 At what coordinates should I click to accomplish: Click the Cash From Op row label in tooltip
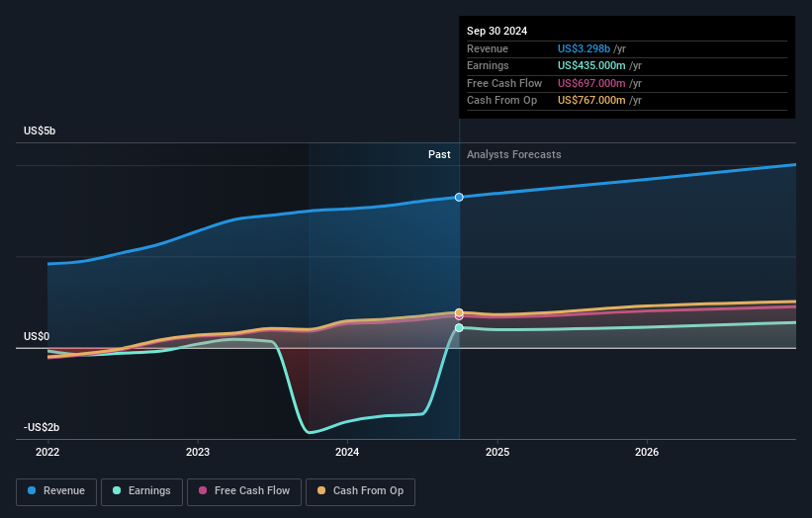[501, 101]
